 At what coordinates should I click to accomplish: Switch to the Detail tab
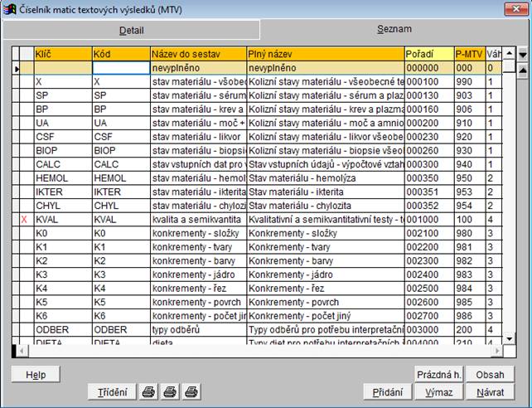pyautogui.click(x=131, y=31)
